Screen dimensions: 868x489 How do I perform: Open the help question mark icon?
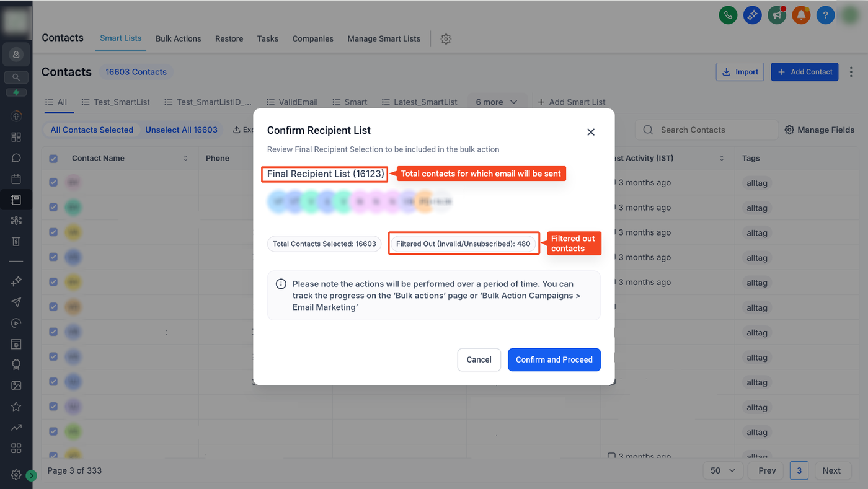[825, 15]
